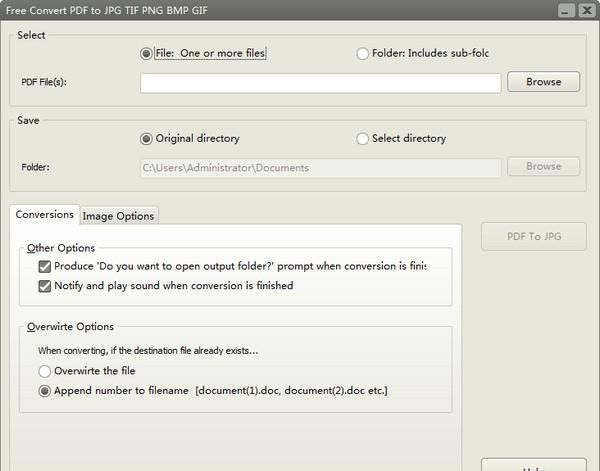Click the 'Other Options' group label
600x471 pixels.
[x=61, y=248]
